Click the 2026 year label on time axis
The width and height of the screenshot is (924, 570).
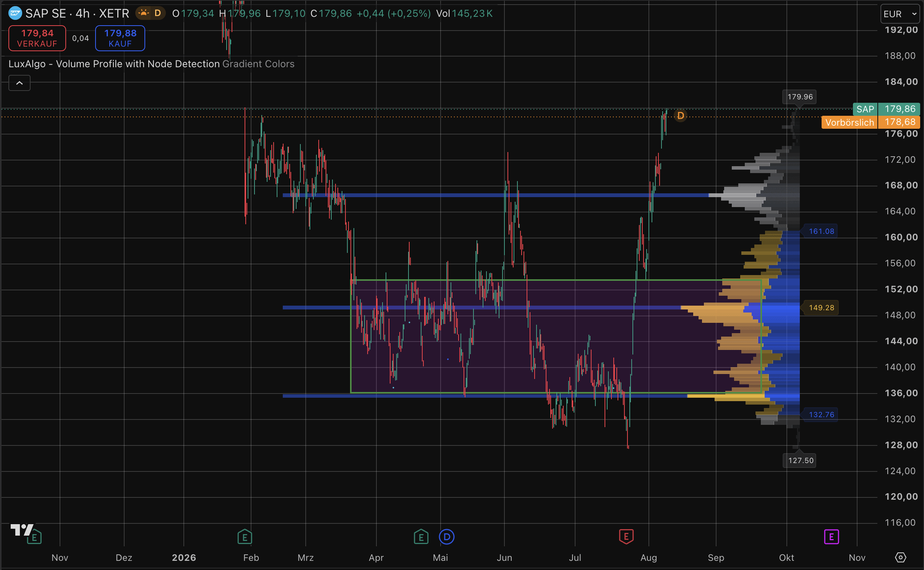(x=184, y=558)
